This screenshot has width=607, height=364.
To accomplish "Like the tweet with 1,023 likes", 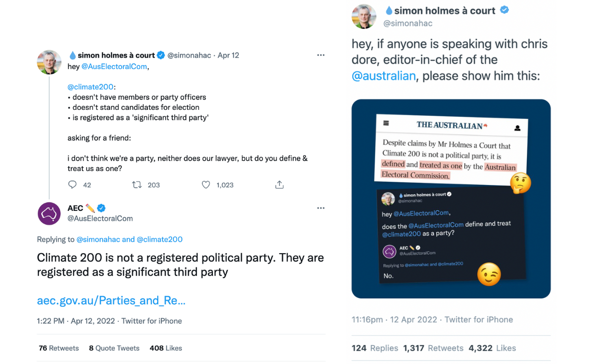I will 206,185.
